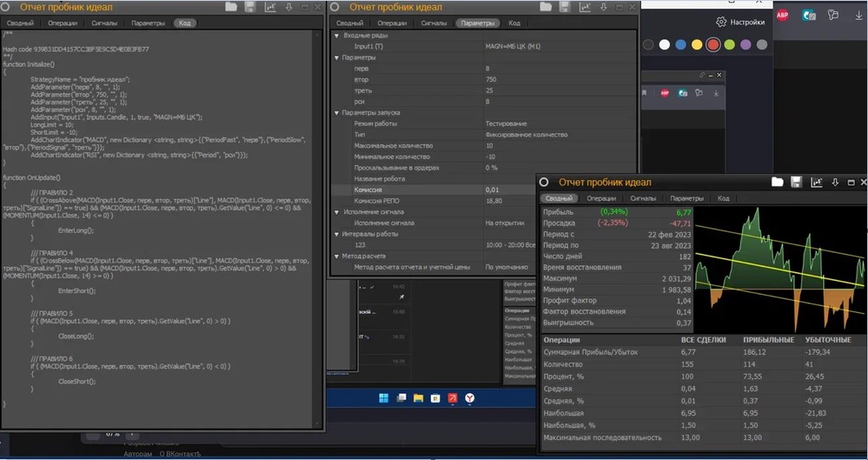
Task: Open folder icon in summary report window
Action: [x=778, y=182]
